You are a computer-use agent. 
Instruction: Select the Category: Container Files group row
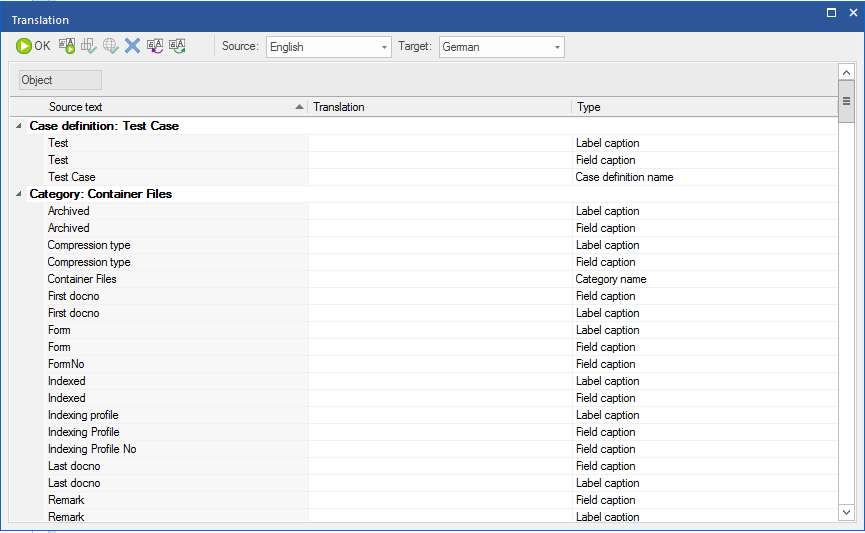(432, 194)
